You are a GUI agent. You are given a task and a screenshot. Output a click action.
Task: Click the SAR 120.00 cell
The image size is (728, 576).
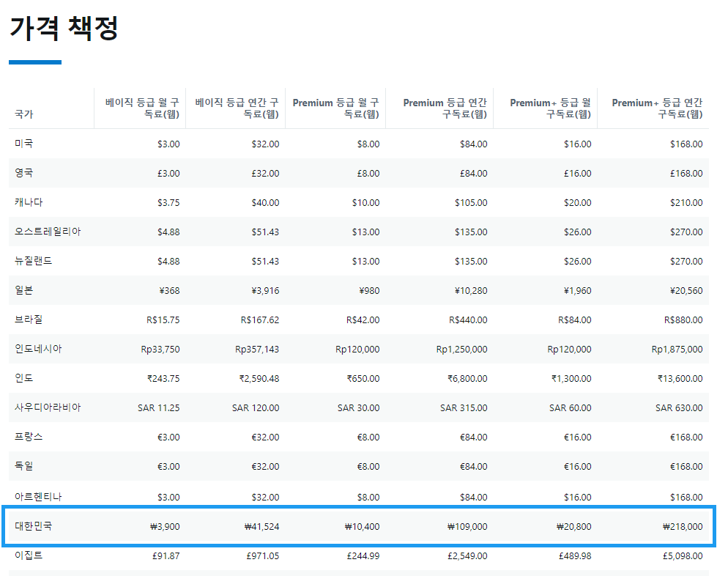point(256,407)
